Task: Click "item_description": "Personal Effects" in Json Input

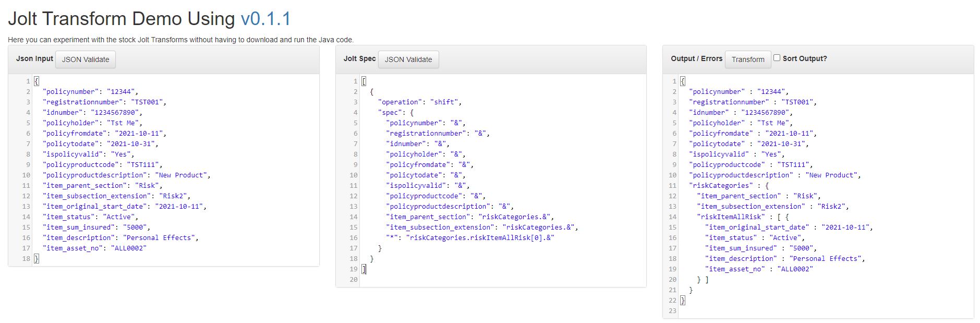Action: [x=120, y=238]
